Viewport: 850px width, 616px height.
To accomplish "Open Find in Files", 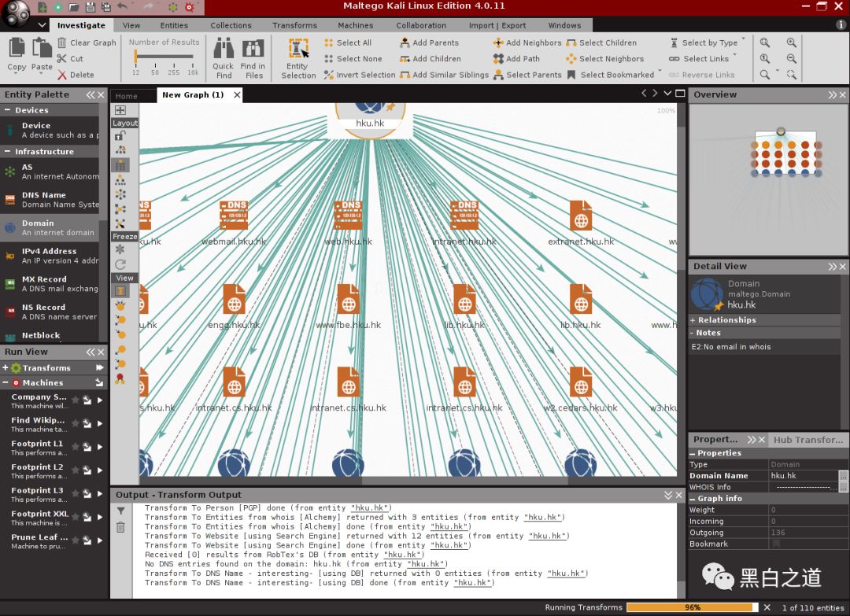I will 253,58.
